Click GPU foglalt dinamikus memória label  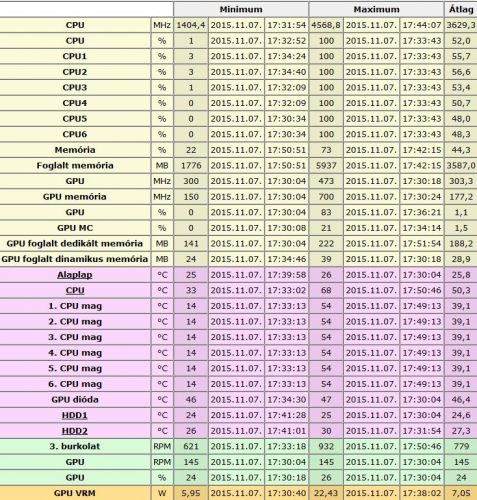[x=75, y=259]
